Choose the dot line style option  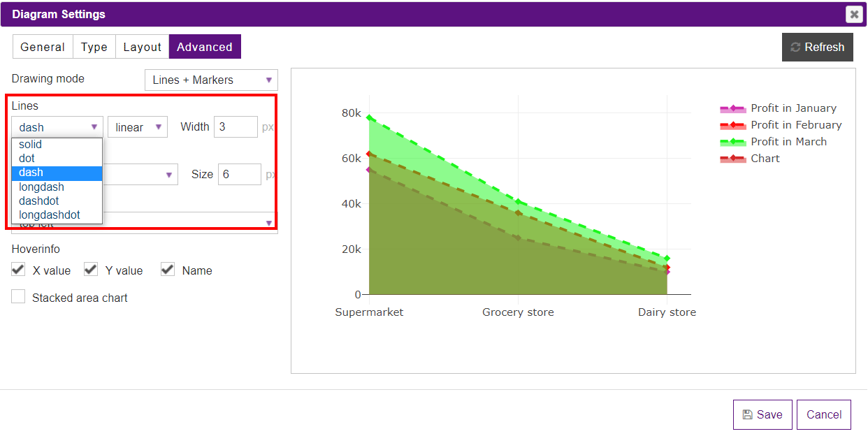(27, 159)
